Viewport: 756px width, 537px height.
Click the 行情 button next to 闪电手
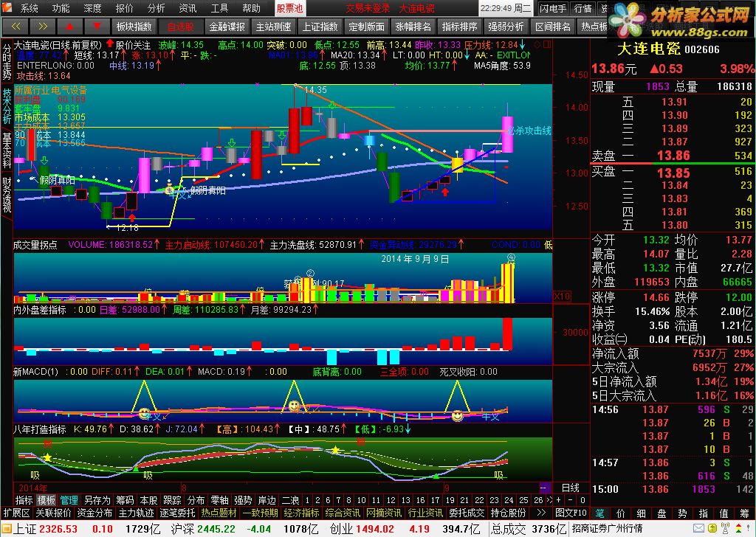tap(583, 8)
